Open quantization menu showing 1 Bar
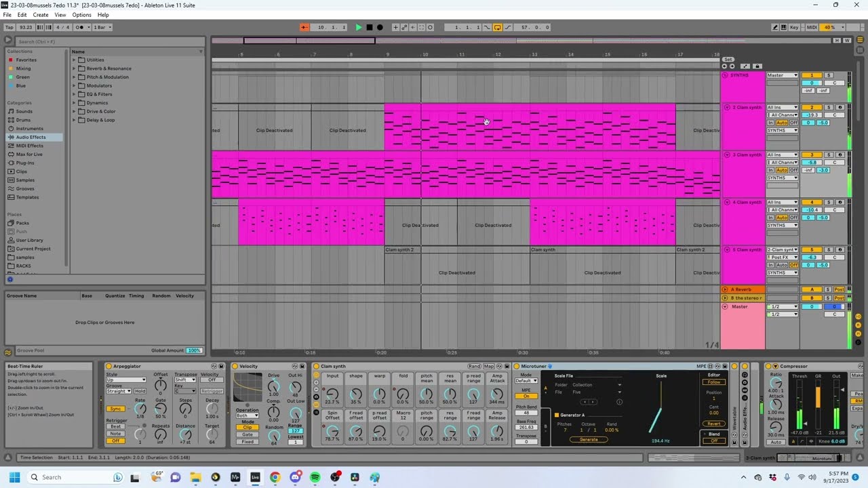The width and height of the screenshot is (868, 488). [x=102, y=27]
